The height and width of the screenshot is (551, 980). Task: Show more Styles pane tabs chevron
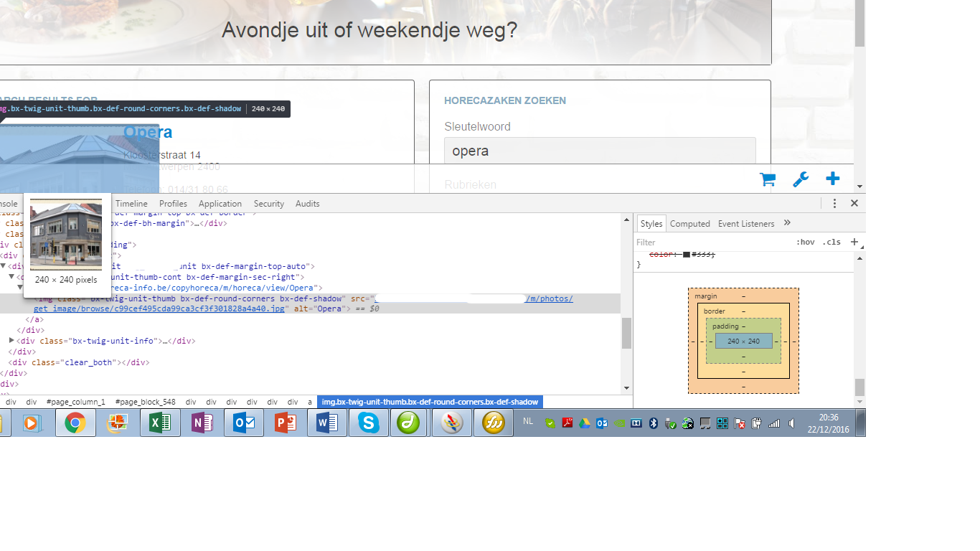[787, 223]
